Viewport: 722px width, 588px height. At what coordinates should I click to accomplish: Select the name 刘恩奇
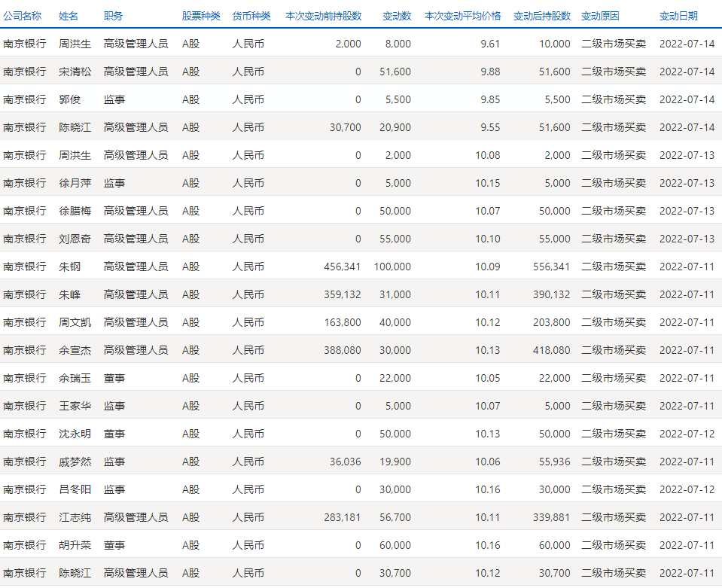tap(75, 239)
